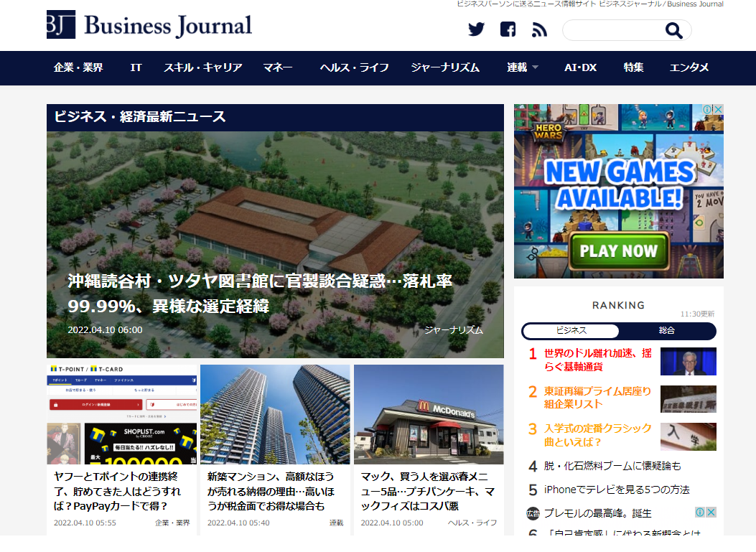The width and height of the screenshot is (756, 552).
Task: Click the ad info icon beside プレモル ad
Action: tap(700, 512)
